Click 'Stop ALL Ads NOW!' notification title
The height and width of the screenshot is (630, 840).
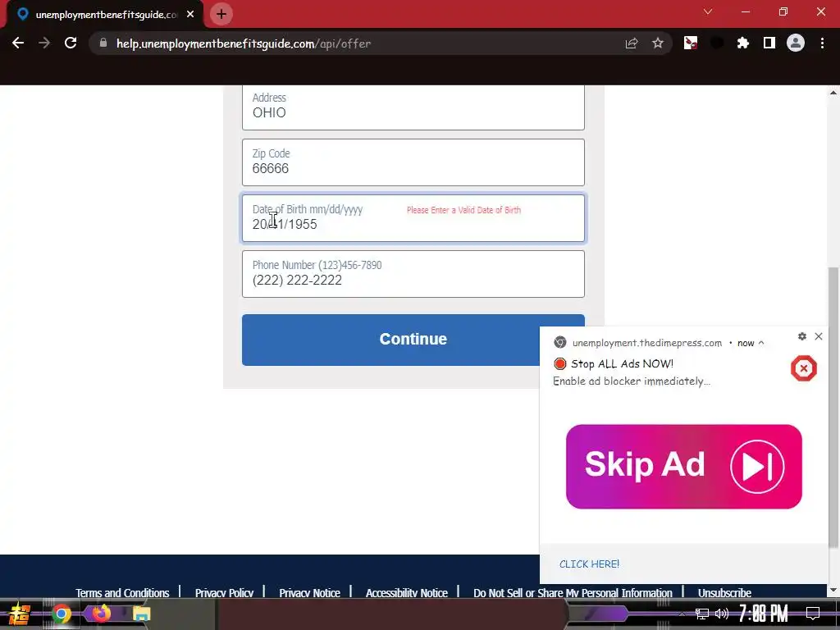pyautogui.click(x=622, y=363)
